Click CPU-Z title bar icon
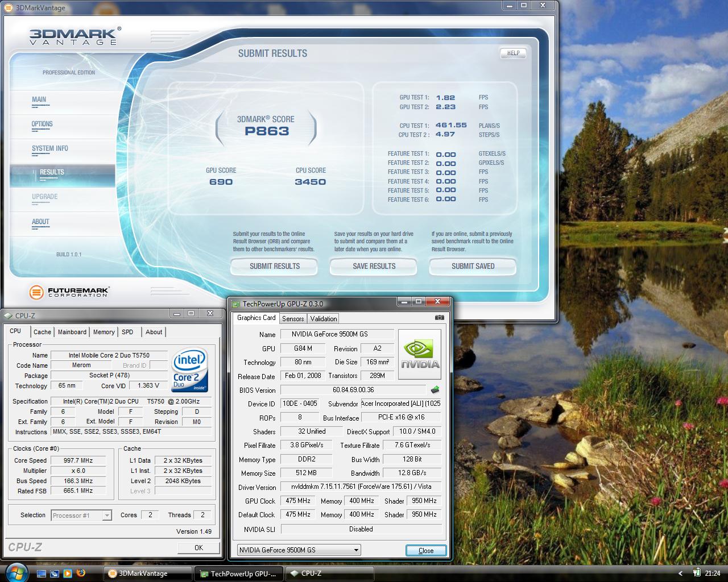 (x=9, y=315)
